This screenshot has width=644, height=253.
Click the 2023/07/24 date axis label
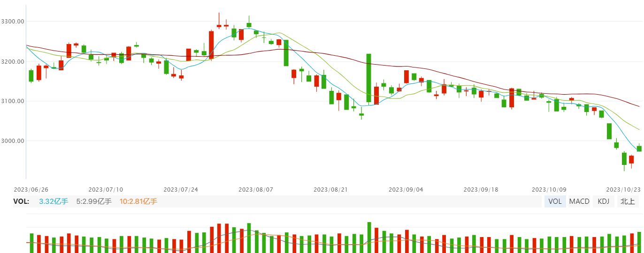pos(181,190)
